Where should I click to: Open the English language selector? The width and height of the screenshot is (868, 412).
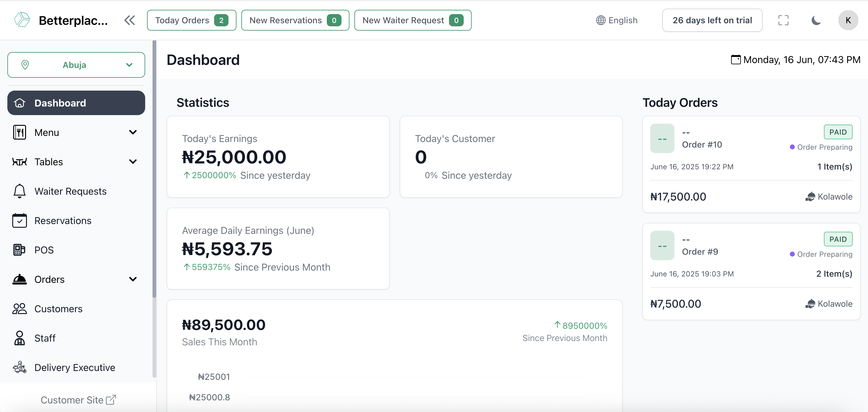click(x=617, y=20)
